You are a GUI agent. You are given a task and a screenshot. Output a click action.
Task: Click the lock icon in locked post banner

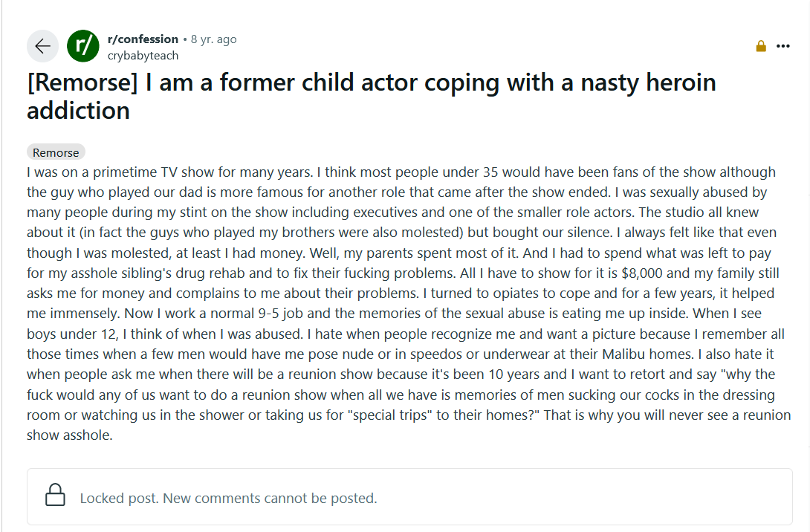click(55, 495)
